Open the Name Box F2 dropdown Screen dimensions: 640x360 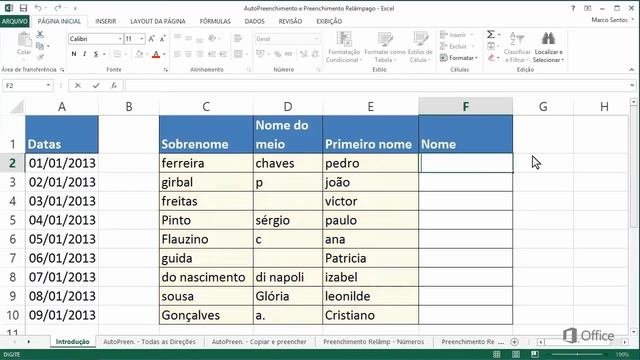(48, 85)
